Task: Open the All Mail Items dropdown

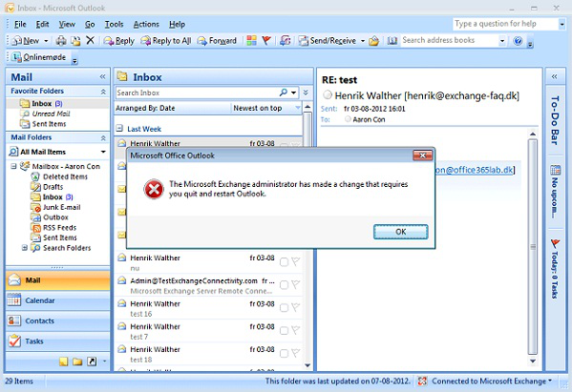Action: click(103, 152)
